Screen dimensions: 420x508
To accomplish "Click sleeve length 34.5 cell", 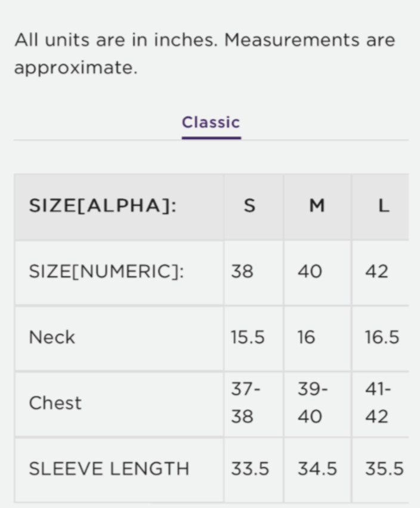I will (317, 469).
